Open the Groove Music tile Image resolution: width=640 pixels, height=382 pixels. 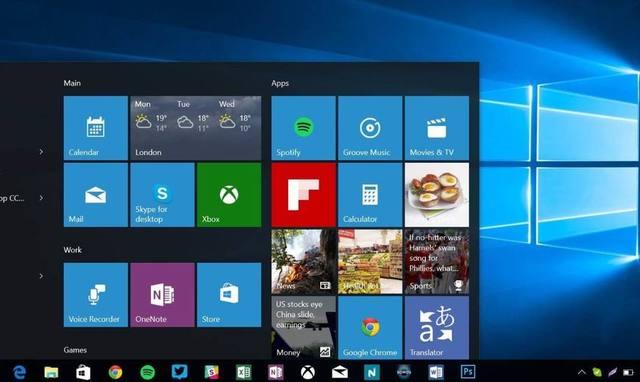coord(370,128)
